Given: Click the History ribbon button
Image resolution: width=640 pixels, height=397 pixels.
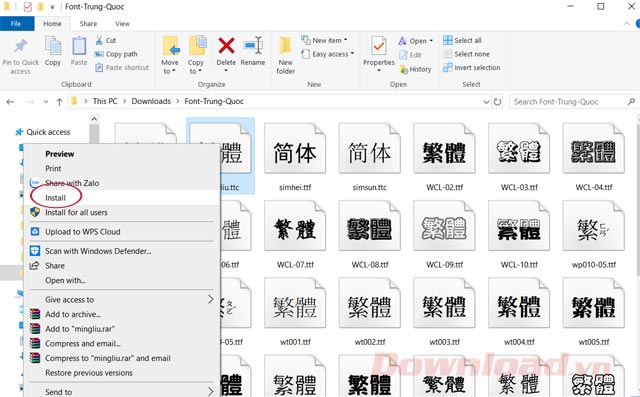Looking at the screenshot, I should pyautogui.click(x=415, y=69).
